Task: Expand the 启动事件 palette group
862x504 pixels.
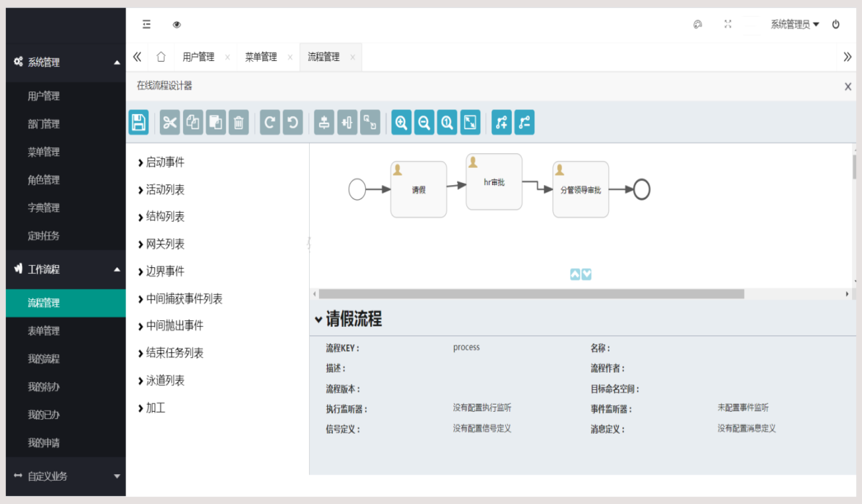Action: 161,162
